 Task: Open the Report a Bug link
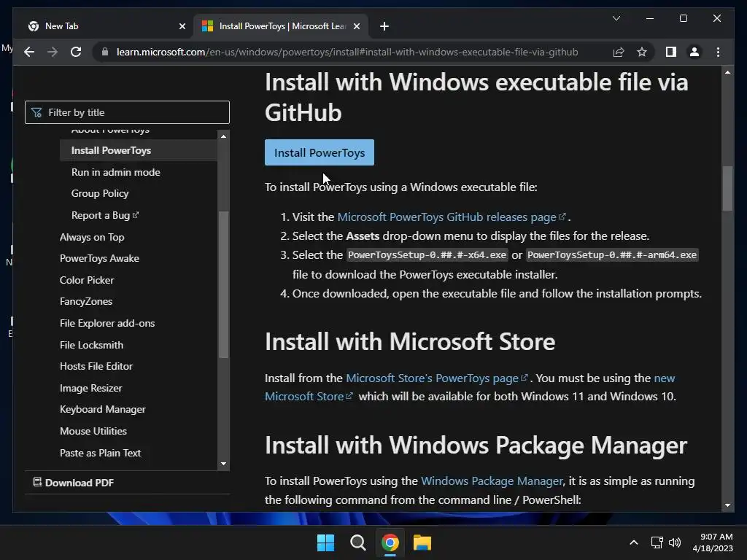click(105, 215)
